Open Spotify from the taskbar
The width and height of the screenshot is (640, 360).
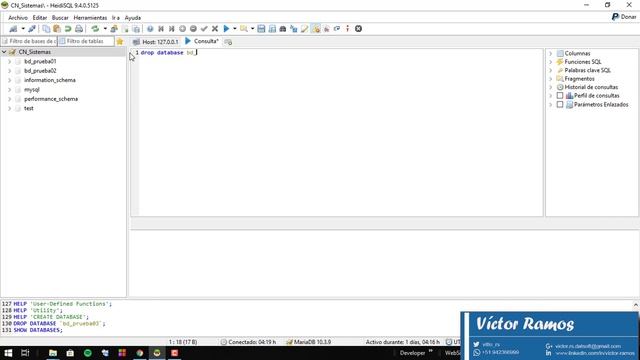(88, 353)
